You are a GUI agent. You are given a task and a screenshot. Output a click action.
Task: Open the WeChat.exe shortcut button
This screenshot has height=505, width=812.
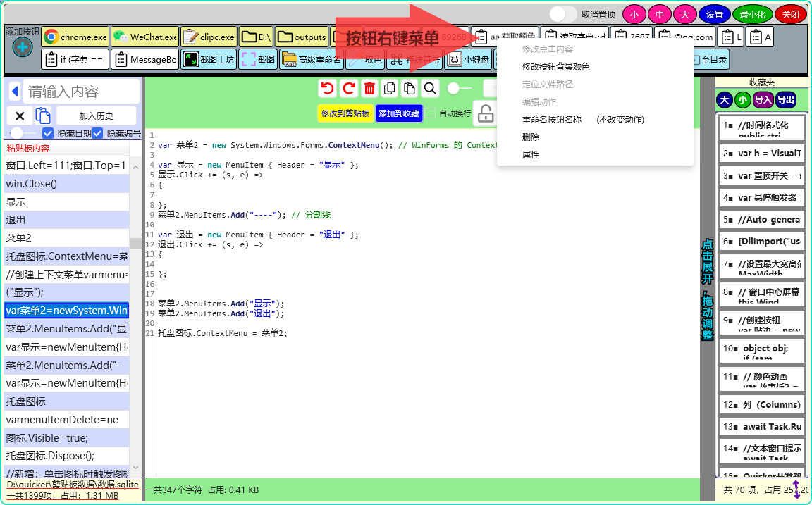pos(145,37)
